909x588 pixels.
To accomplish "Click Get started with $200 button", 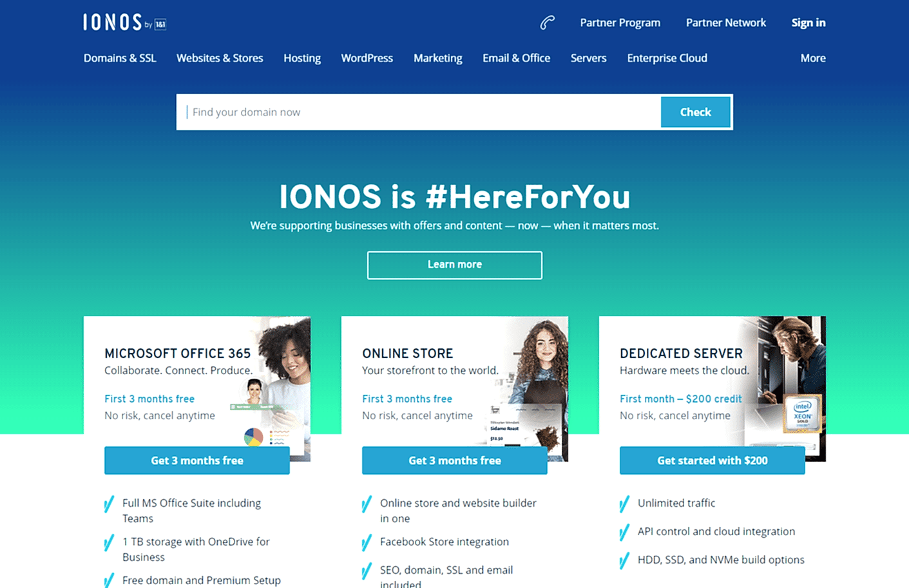I will pyautogui.click(x=713, y=460).
